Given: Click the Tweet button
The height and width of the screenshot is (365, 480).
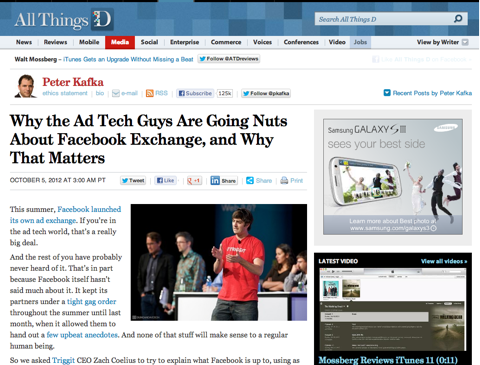Looking at the screenshot, I should pos(133,181).
